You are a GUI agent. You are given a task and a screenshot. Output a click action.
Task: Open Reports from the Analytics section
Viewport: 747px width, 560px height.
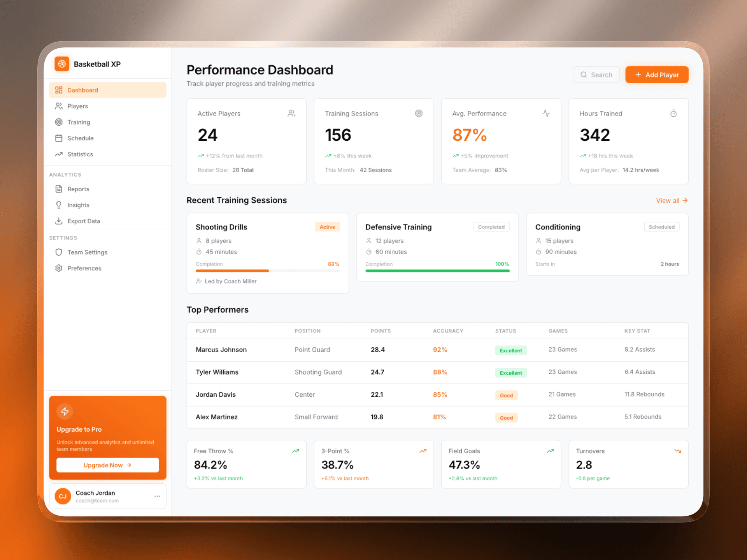78,189
